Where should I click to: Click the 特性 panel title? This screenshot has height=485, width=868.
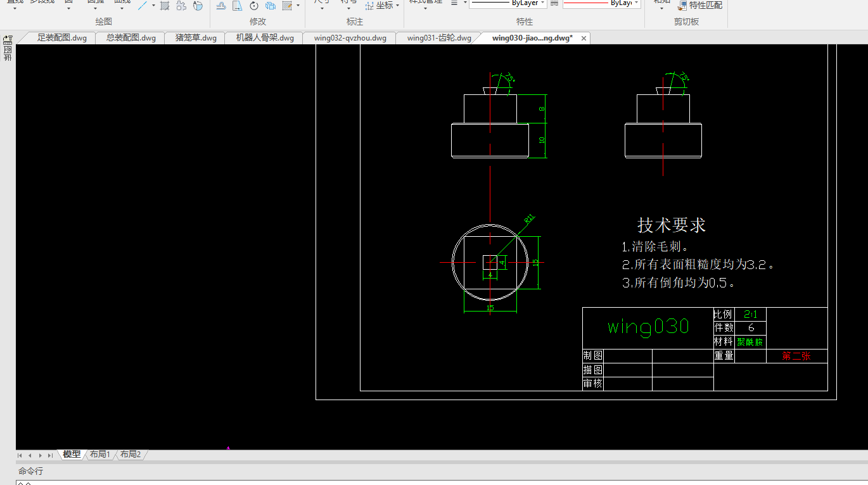[525, 22]
